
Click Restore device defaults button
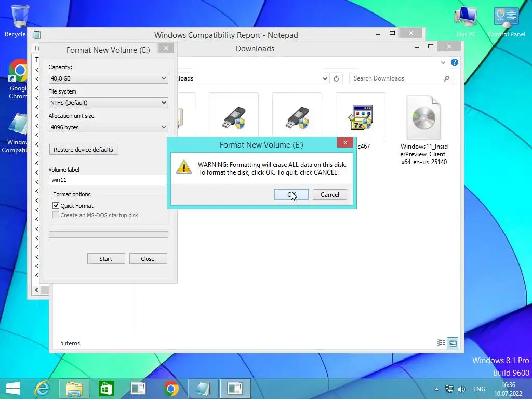click(84, 150)
